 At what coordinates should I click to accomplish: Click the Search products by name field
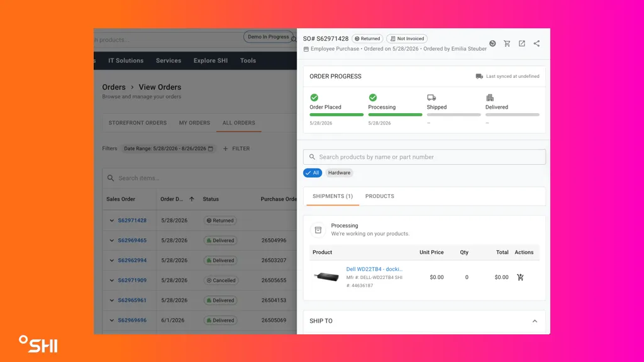pos(425,156)
